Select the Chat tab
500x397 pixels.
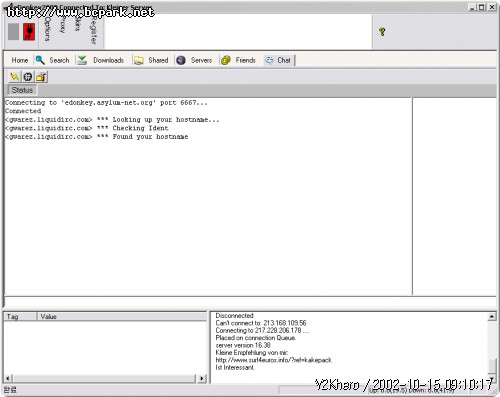pyautogui.click(x=278, y=60)
